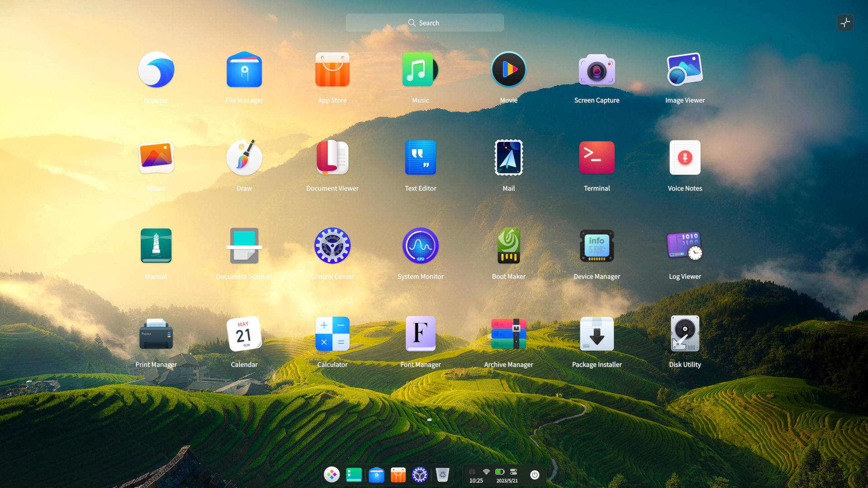Start the Boot Maker utility

coord(508,246)
